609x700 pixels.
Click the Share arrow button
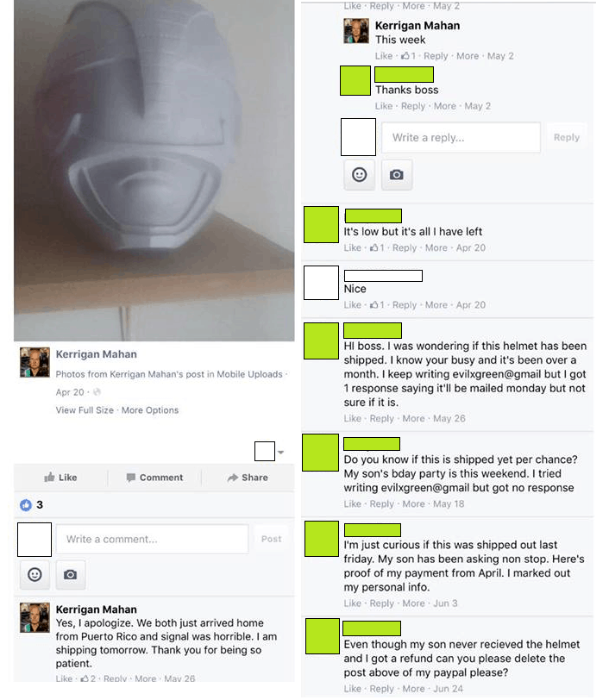(248, 478)
